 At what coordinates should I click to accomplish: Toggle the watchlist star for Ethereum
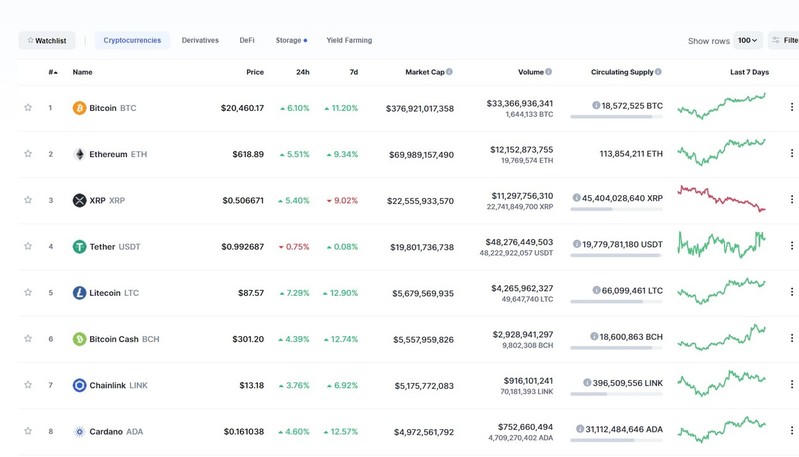(28, 154)
